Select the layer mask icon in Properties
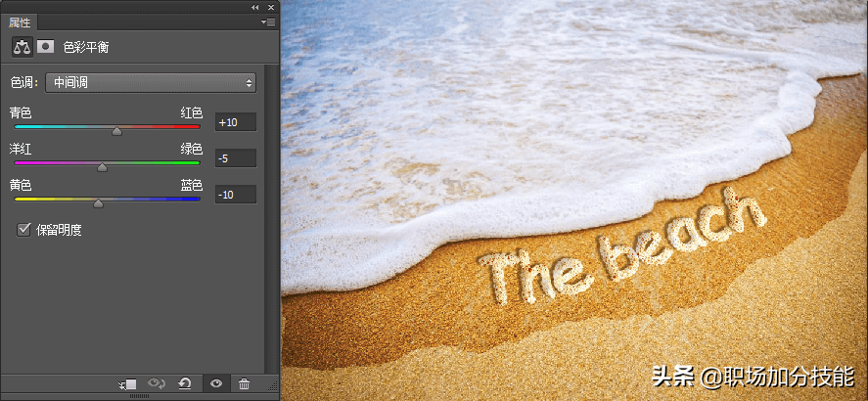 pyautogui.click(x=45, y=47)
